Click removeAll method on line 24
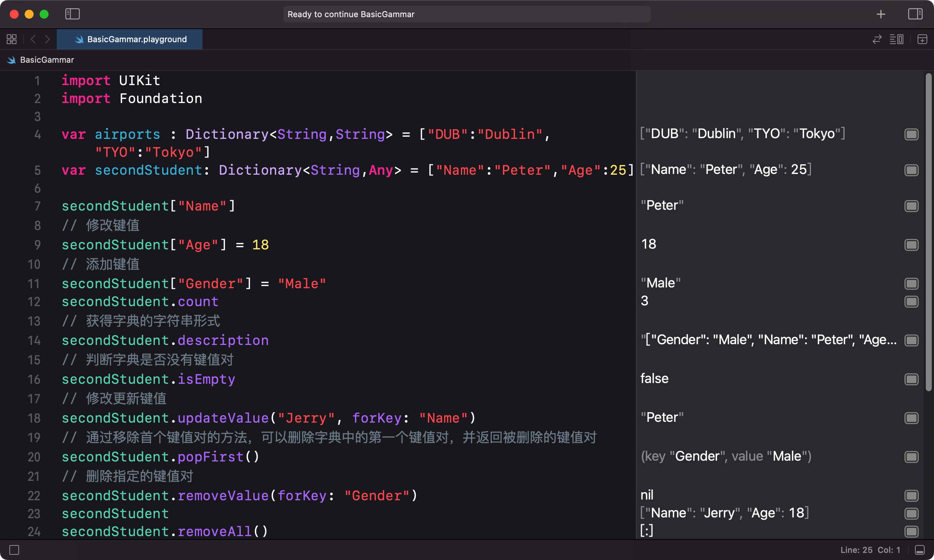The width and height of the screenshot is (934, 560). (x=215, y=532)
